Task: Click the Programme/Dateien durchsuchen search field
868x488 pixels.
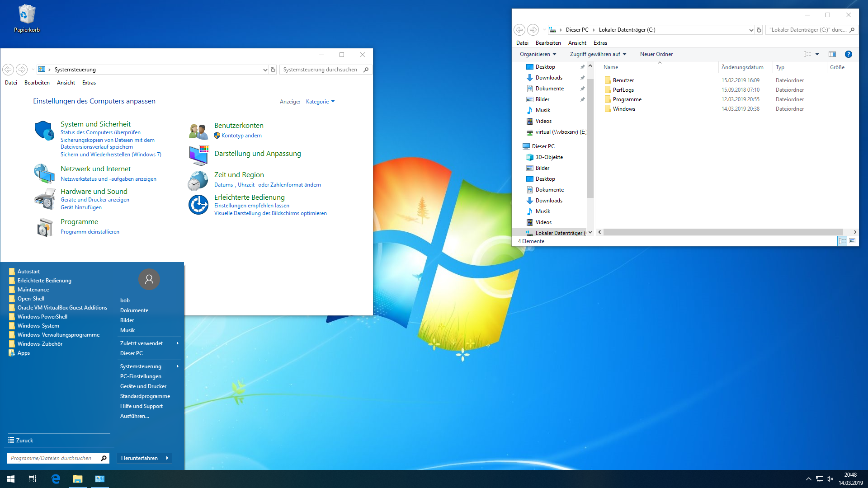Action: (52, 458)
